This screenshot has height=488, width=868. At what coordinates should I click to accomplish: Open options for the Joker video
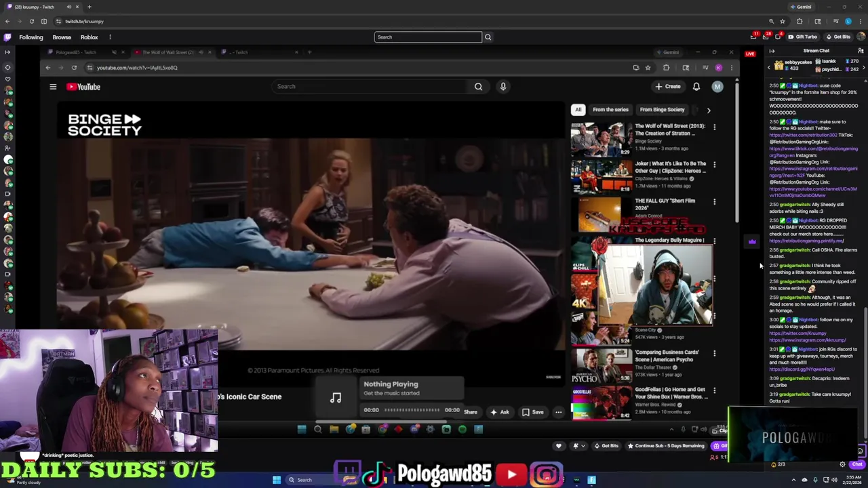tap(714, 164)
